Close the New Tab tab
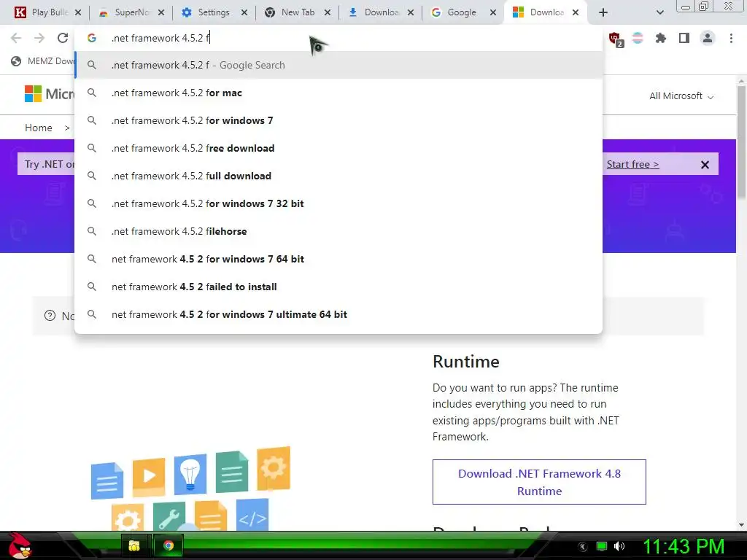Viewport: 747px width, 560px height. tap(328, 12)
